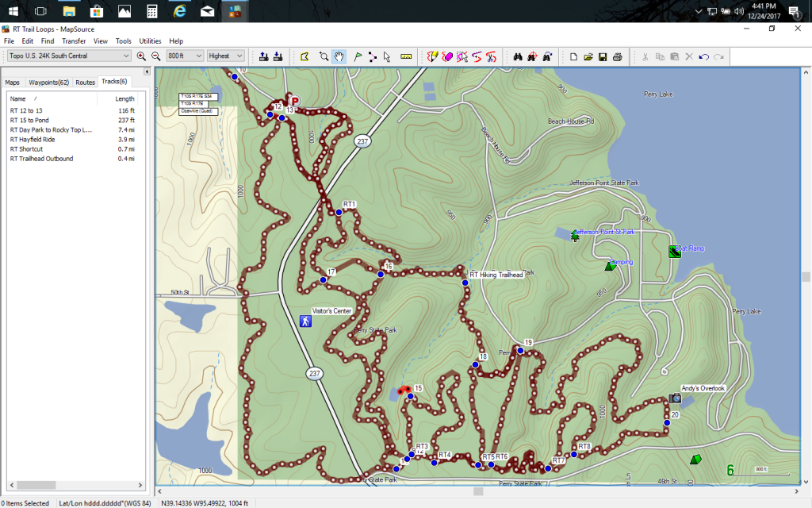Select track 'RT Trailhead Outbound'

(72, 159)
